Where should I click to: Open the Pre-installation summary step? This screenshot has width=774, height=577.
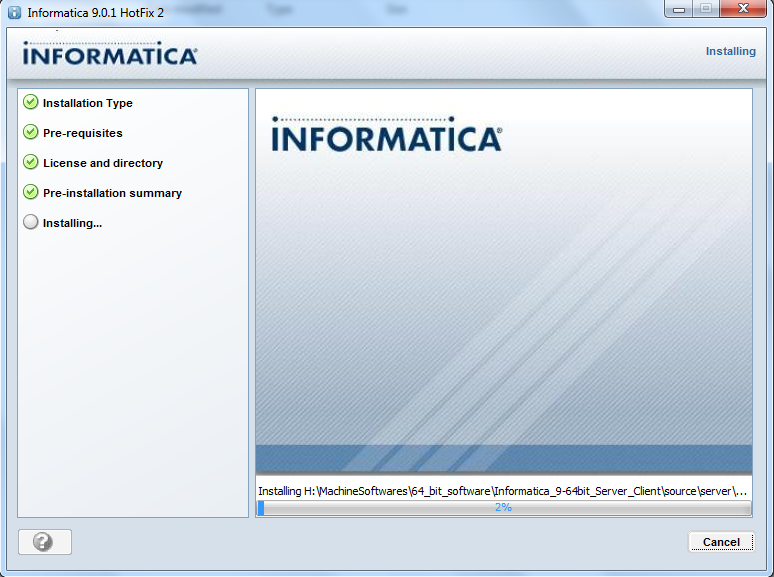click(112, 193)
